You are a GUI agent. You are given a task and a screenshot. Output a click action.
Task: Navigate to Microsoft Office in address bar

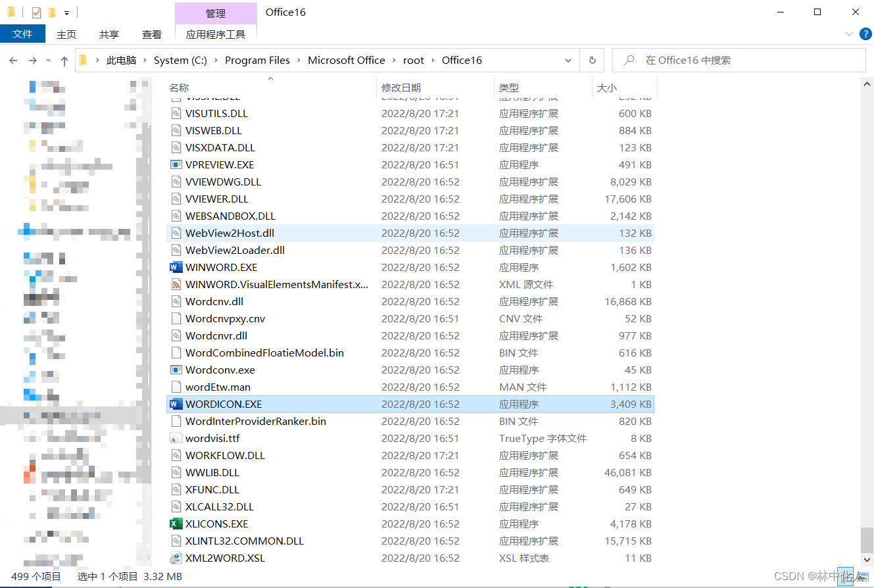click(347, 60)
